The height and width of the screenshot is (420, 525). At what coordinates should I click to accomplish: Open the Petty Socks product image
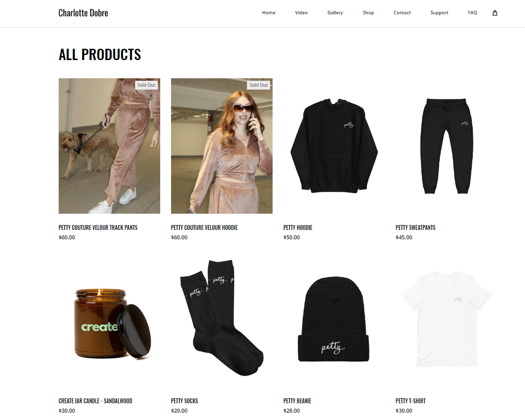click(222, 320)
